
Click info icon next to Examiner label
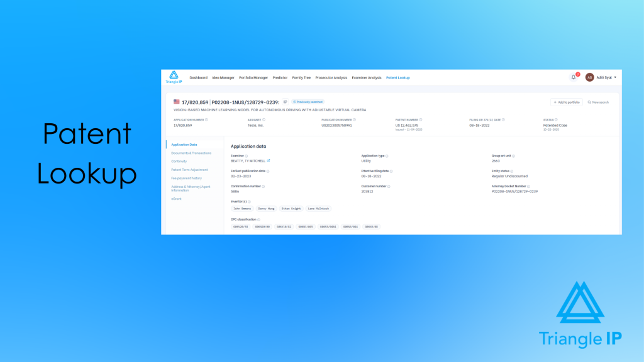coord(247,156)
